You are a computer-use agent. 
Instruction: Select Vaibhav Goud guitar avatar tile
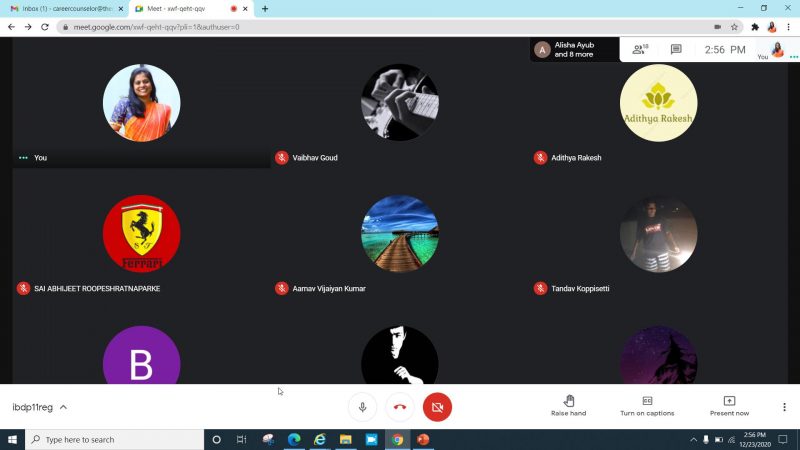400,103
